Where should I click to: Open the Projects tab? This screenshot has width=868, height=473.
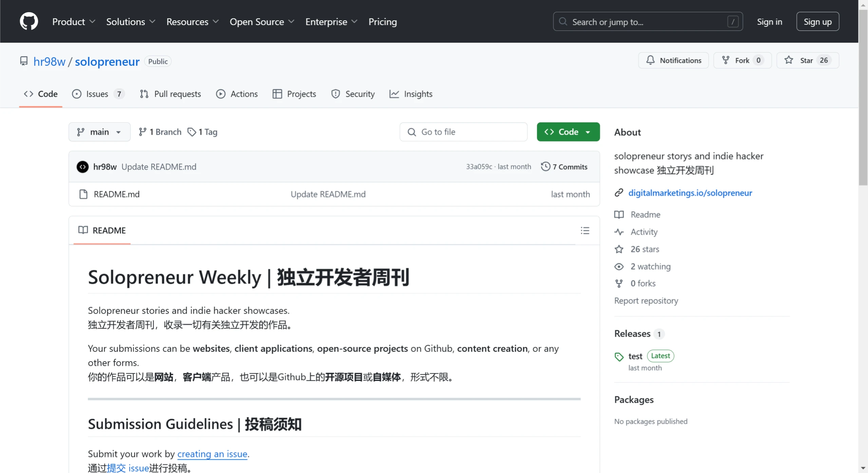click(x=294, y=94)
